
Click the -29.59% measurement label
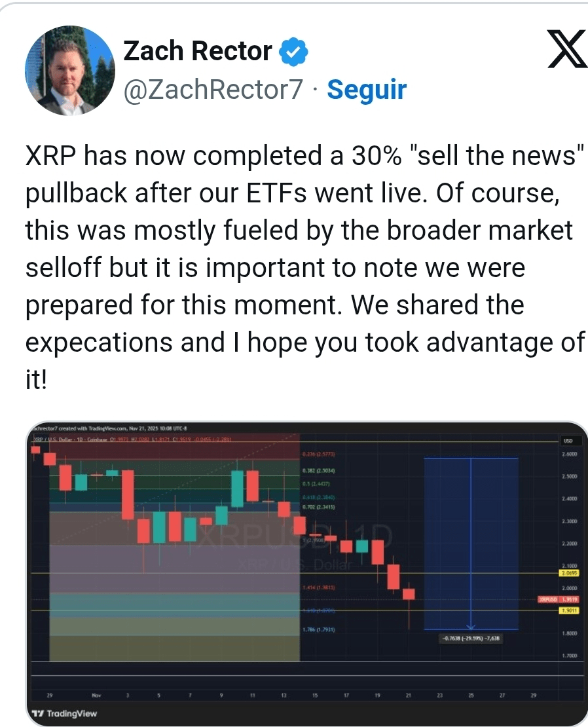tap(470, 637)
